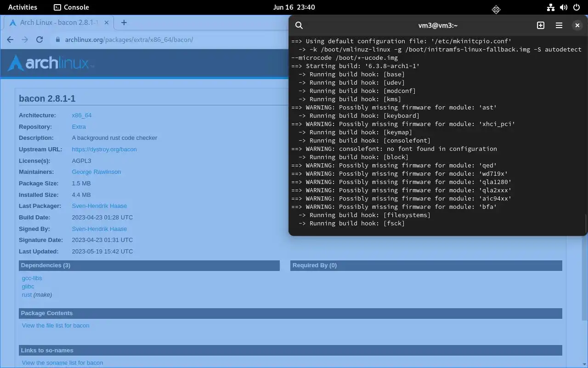Open the volume indicator
The height and width of the screenshot is (368, 588).
(564, 7)
